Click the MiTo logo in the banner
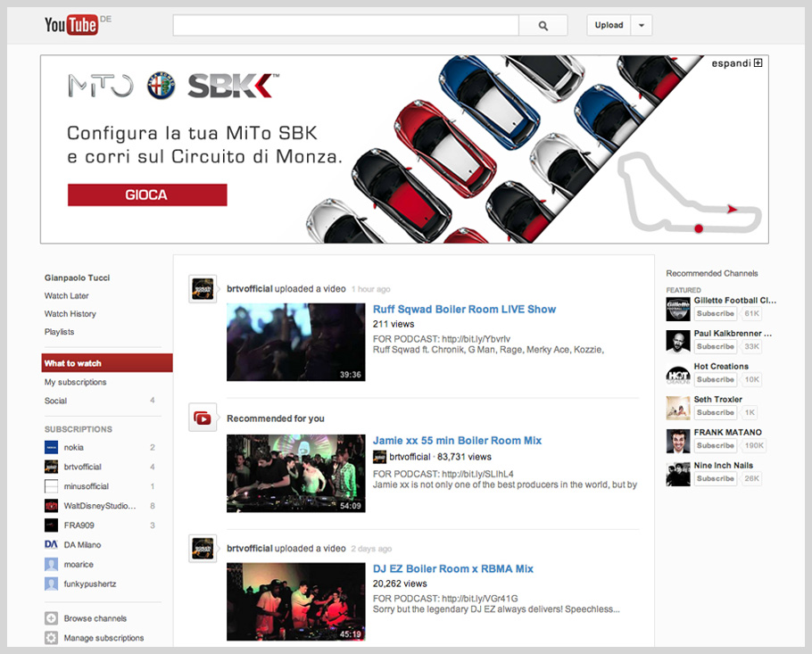 click(101, 86)
